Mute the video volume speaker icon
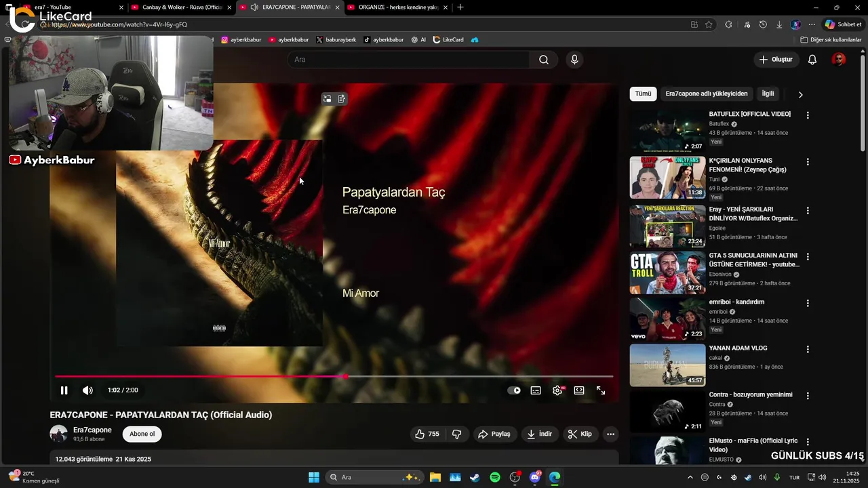The image size is (868, 488). click(x=87, y=390)
